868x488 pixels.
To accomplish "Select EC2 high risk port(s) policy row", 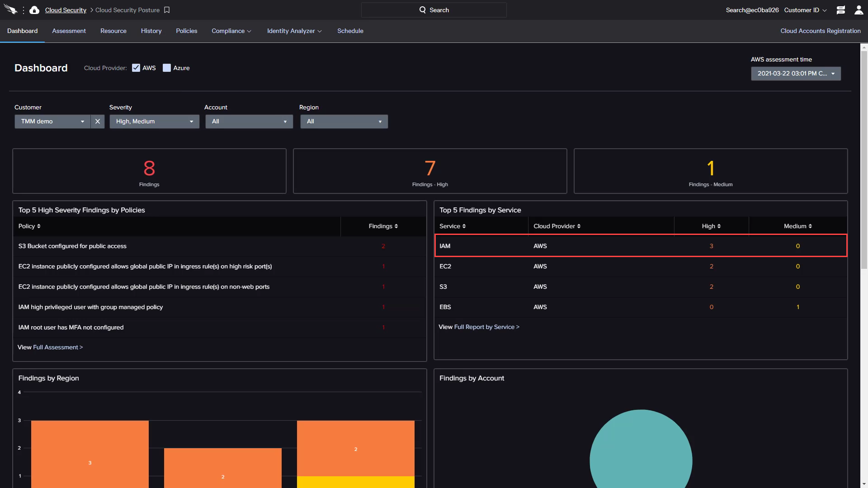I will click(x=220, y=267).
